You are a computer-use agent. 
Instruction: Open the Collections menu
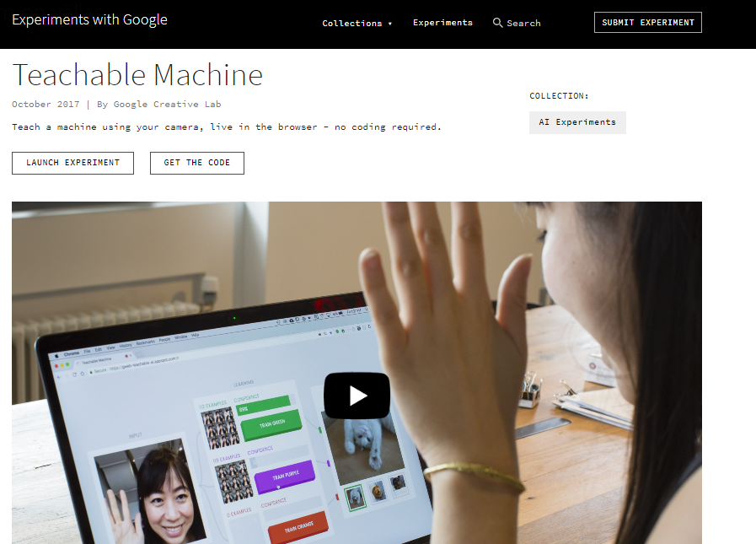tap(357, 23)
